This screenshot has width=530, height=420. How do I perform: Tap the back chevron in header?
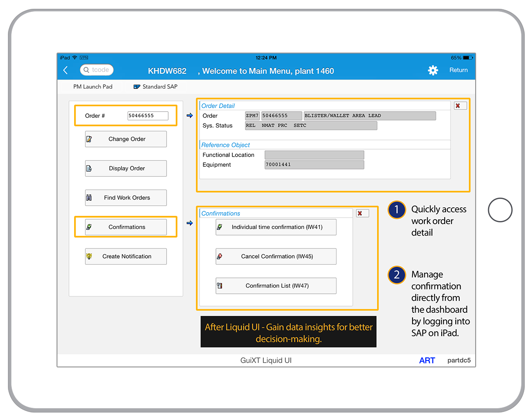pyautogui.click(x=66, y=70)
